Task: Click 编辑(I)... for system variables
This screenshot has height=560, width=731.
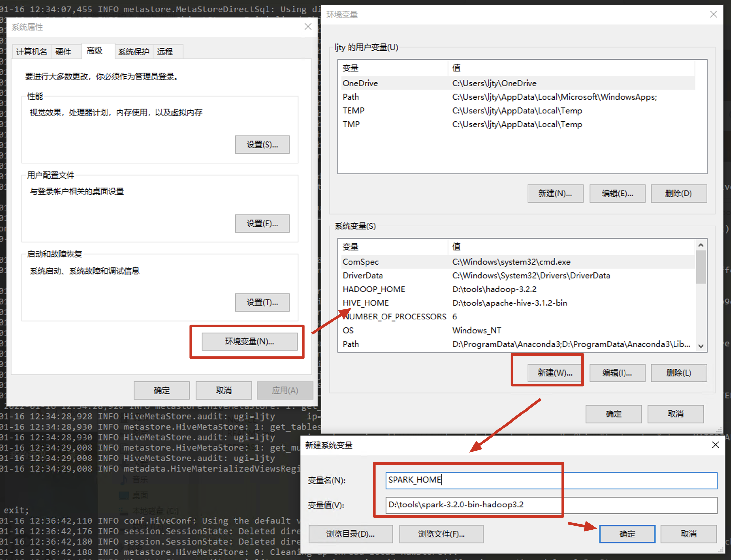Action: [x=618, y=373]
